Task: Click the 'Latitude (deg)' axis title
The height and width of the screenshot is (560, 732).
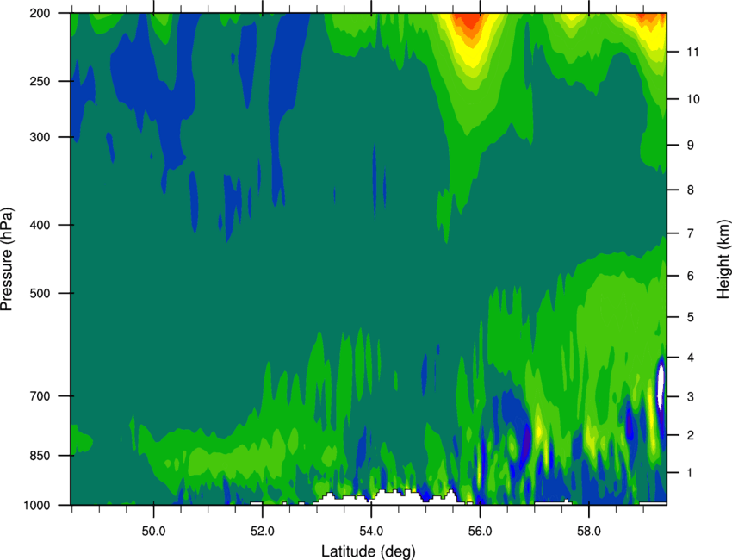Action: [x=368, y=551]
